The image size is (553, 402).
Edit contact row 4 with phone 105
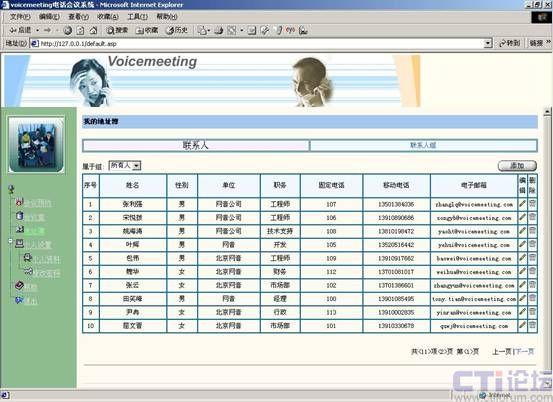tap(522, 244)
